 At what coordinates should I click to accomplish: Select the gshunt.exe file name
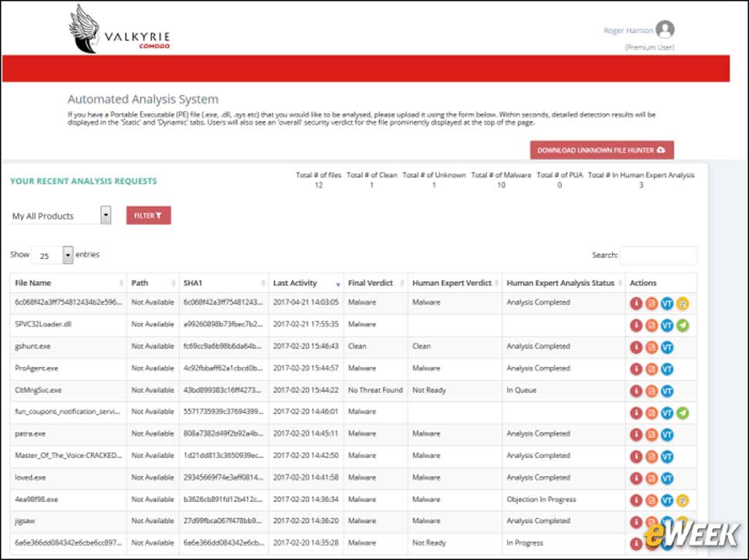pyautogui.click(x=32, y=346)
